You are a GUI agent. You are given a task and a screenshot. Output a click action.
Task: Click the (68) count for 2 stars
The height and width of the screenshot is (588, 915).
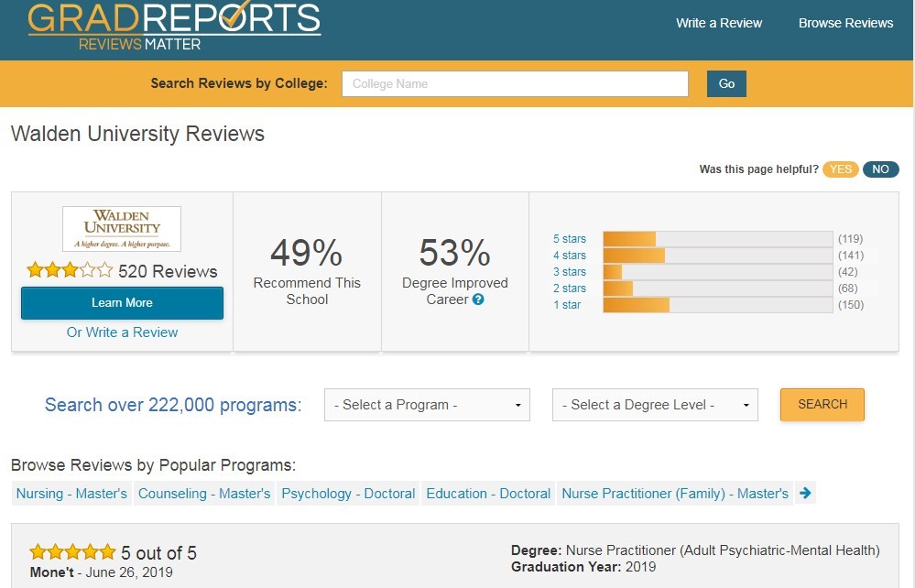point(848,289)
